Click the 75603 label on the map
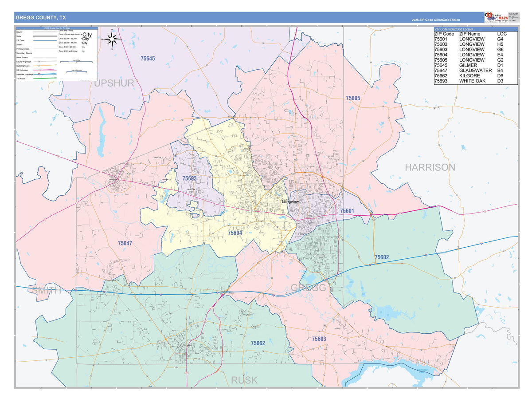 (x=319, y=339)
